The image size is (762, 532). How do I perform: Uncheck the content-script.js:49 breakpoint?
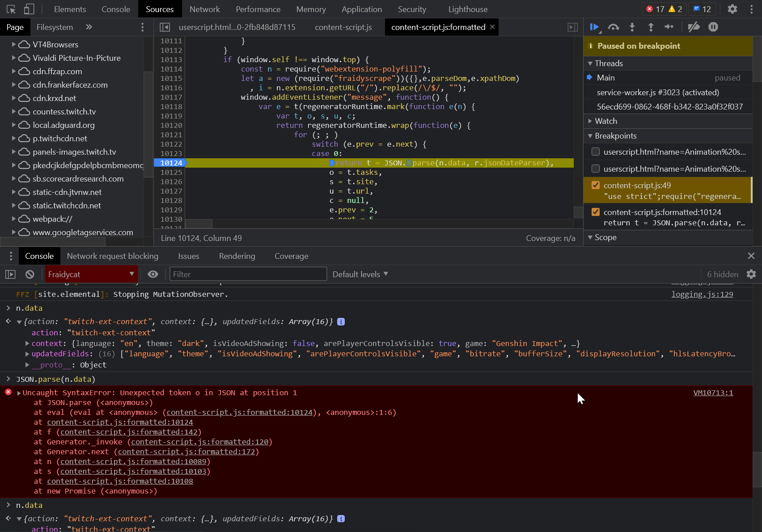(596, 185)
